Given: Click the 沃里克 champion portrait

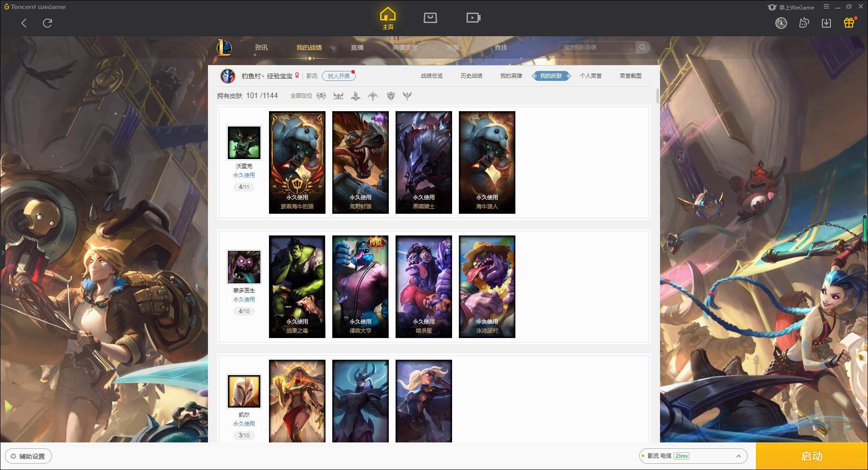Looking at the screenshot, I should [244, 142].
